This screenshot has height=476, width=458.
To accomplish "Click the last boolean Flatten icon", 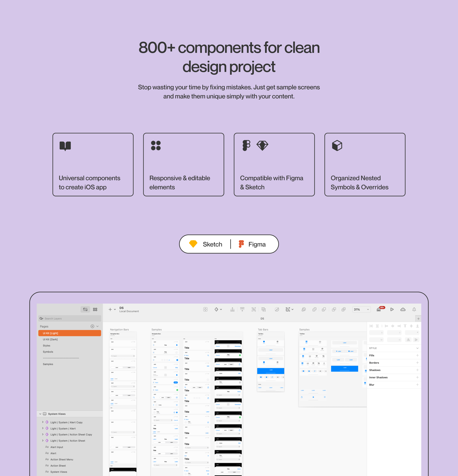I will 343,309.
